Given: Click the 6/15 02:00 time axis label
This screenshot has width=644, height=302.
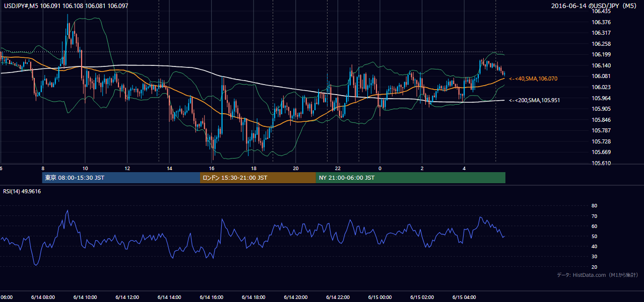Looking at the screenshot, I should (x=422, y=297).
